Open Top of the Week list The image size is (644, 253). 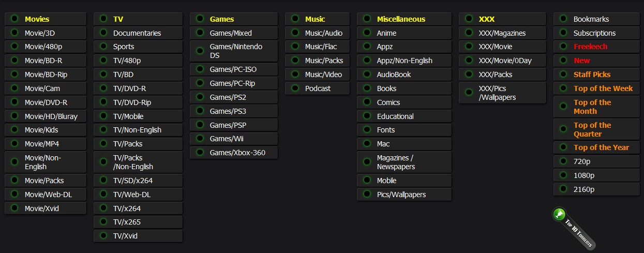tap(603, 88)
